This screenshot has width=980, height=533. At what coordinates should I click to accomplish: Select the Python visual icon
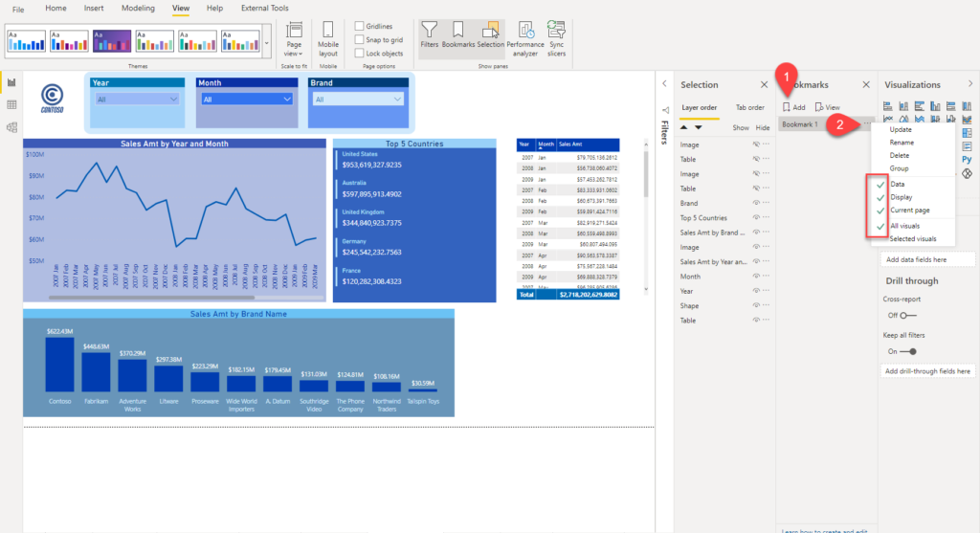[967, 160]
